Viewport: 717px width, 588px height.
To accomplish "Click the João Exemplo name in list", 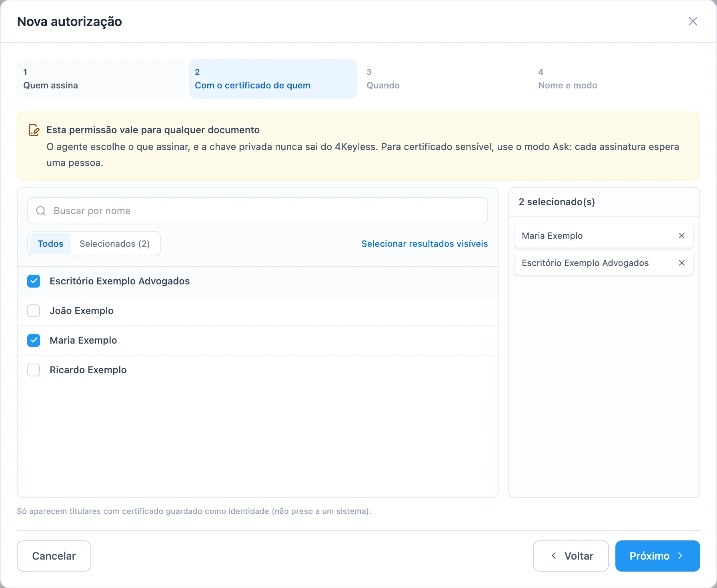I will (82, 311).
